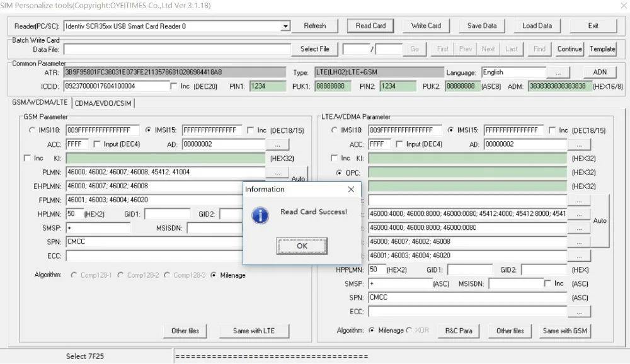The height and width of the screenshot is (364, 630).
Task: Click the PIN1 field showing 1234
Action: click(267, 86)
